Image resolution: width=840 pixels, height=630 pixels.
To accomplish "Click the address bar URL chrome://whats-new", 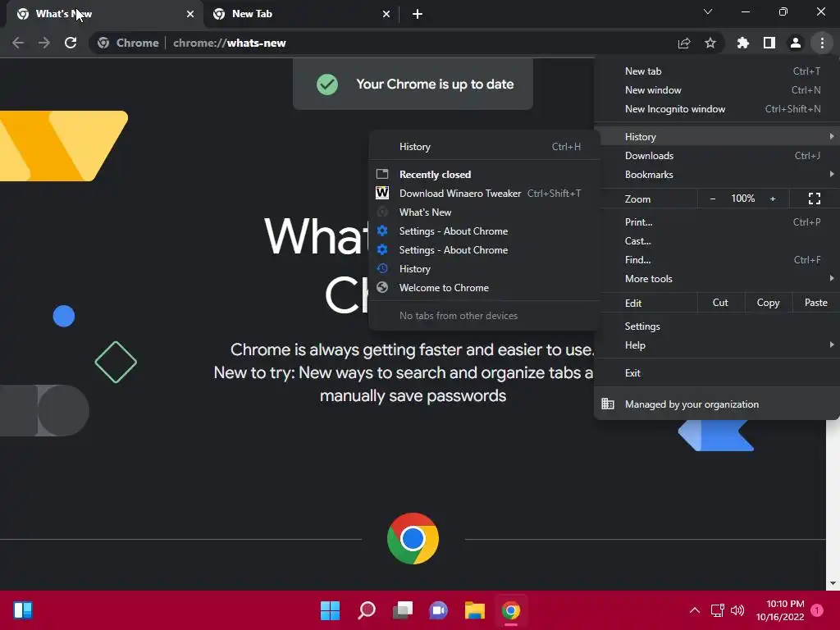I will tap(230, 43).
